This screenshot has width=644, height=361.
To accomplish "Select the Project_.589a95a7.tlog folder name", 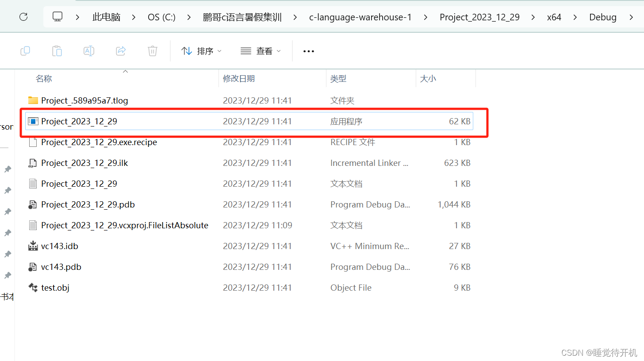I will (x=84, y=100).
